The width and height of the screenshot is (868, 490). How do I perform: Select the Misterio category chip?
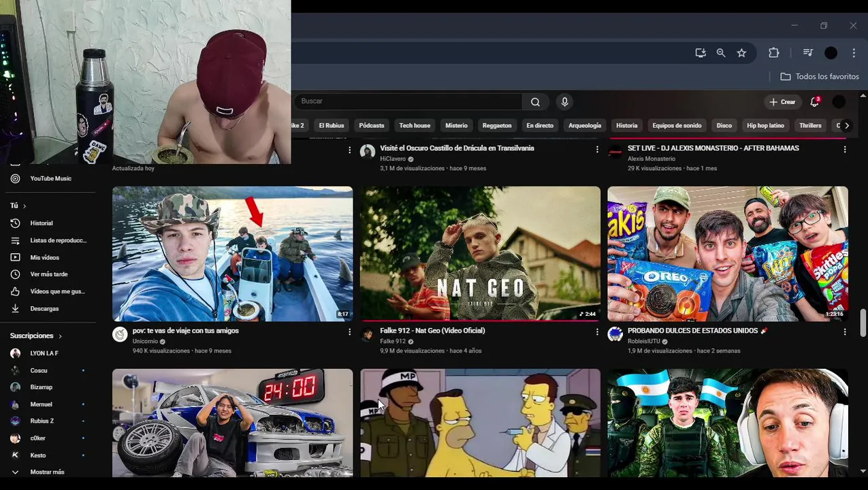(x=456, y=125)
